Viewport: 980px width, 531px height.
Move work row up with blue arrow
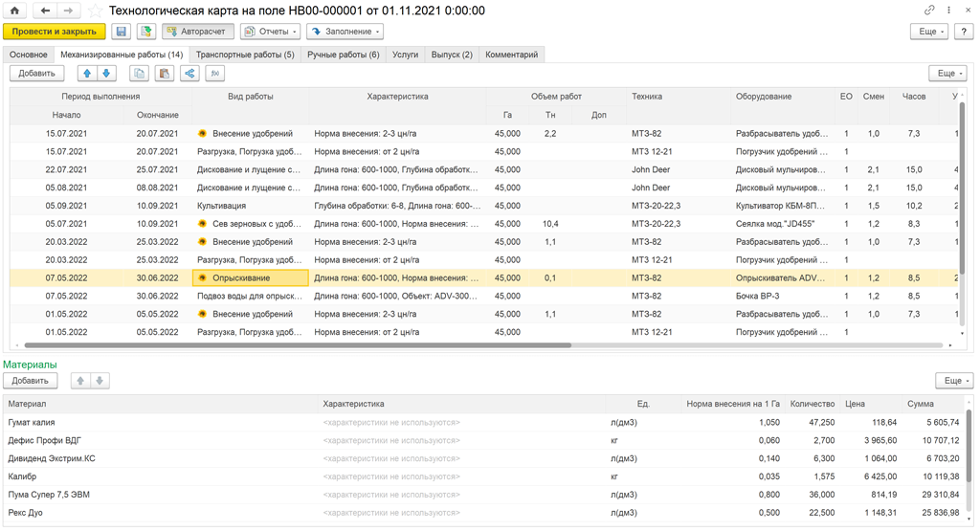pyautogui.click(x=87, y=73)
